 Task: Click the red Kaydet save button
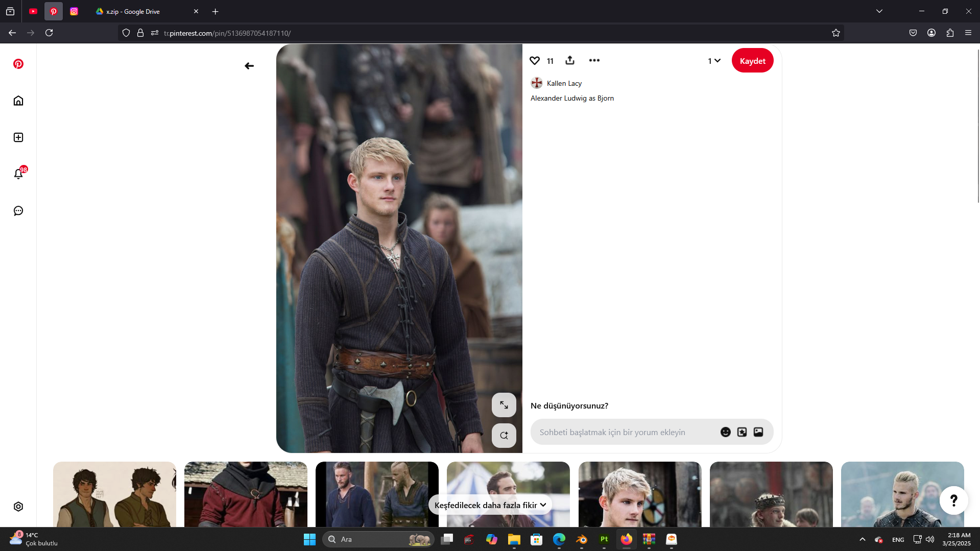click(752, 61)
